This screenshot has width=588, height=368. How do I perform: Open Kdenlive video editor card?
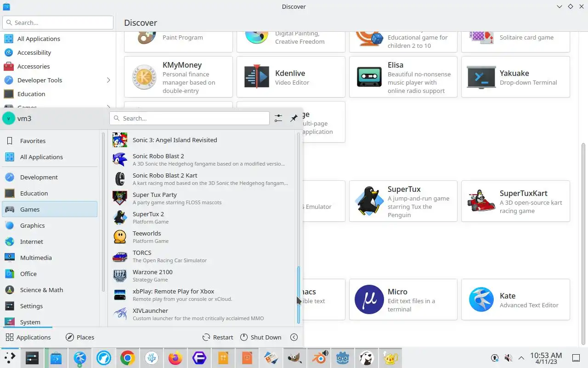tap(291, 77)
